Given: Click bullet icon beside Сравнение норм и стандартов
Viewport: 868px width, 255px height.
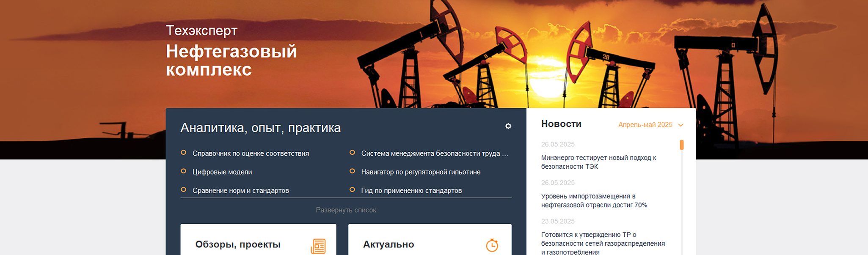Looking at the screenshot, I should pos(183,190).
